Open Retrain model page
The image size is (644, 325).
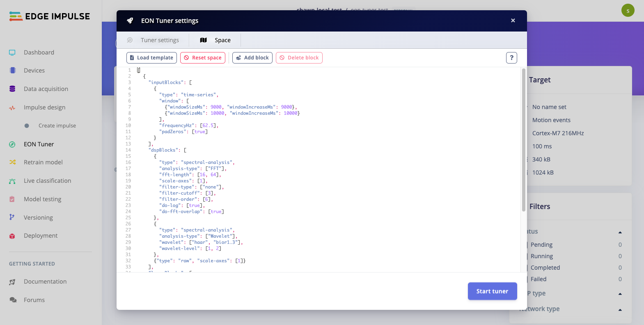[x=43, y=162]
